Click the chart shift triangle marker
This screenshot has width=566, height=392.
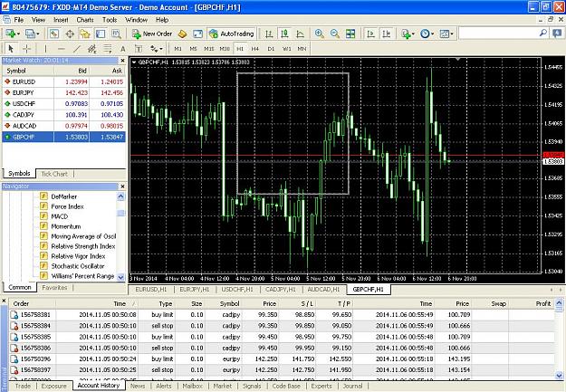(457, 59)
